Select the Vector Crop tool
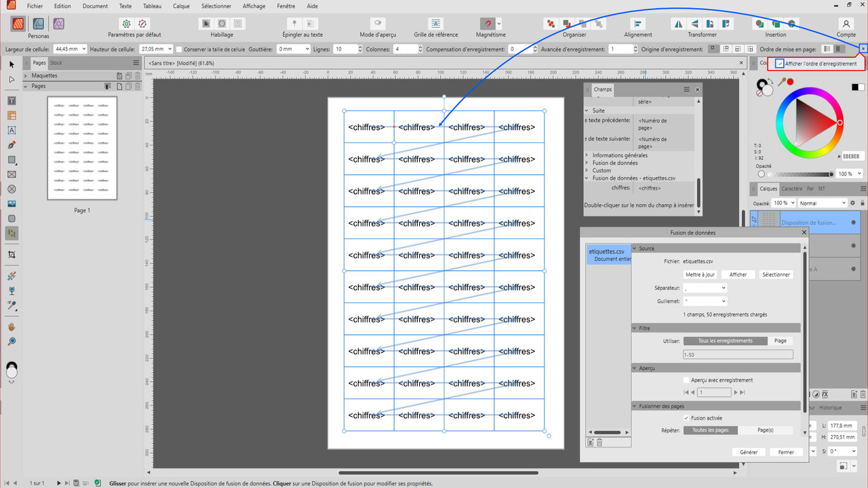Image resolution: width=868 pixels, height=488 pixels. tap(12, 255)
